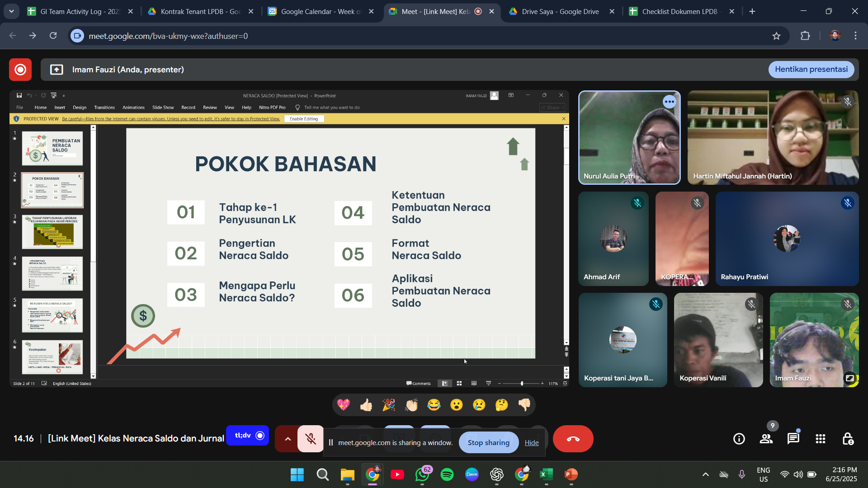The width and height of the screenshot is (868, 488).
Task: Switch to Google Calendar tab
Action: point(321,12)
